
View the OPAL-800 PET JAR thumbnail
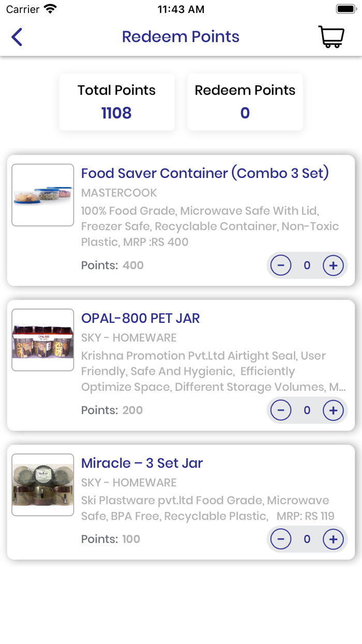coord(43,340)
